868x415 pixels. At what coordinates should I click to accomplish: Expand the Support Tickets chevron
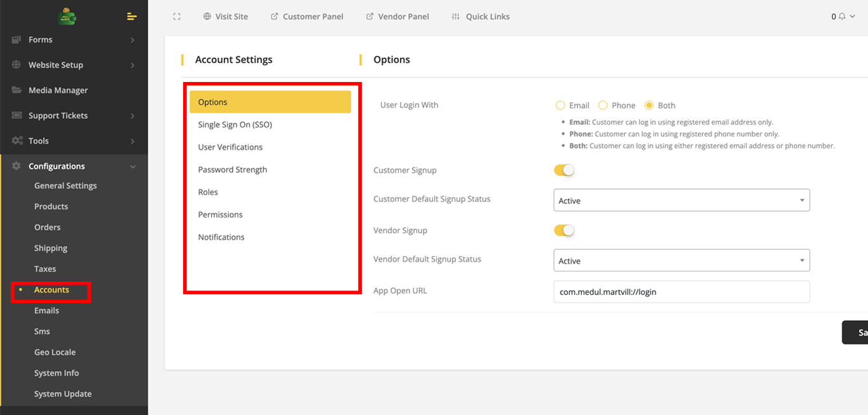pos(132,116)
